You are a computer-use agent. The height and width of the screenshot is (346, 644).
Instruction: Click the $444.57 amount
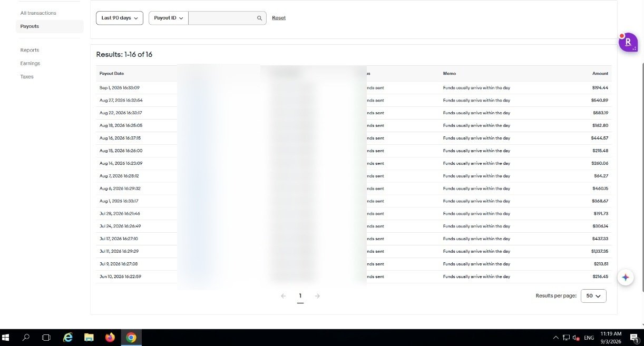coord(600,138)
